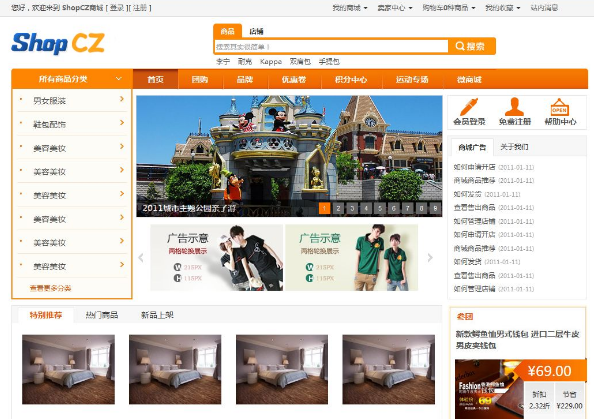Select the 新品上架 tab
Image resolution: width=594 pixels, height=419 pixels.
tap(157, 315)
